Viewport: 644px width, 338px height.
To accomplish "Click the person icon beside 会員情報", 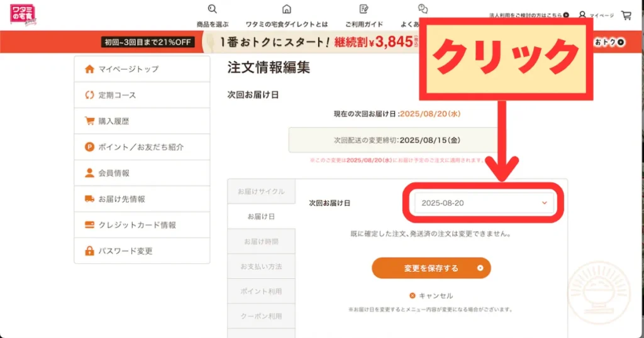I will [x=89, y=173].
